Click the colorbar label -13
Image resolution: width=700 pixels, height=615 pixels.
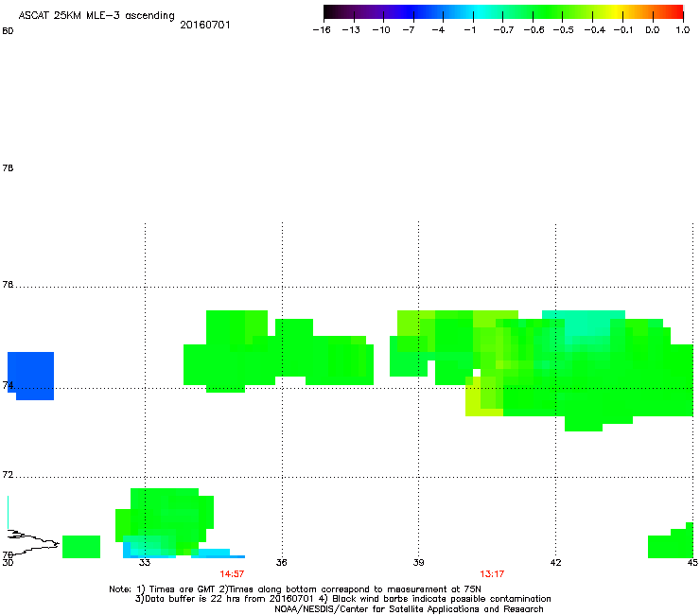click(x=351, y=30)
